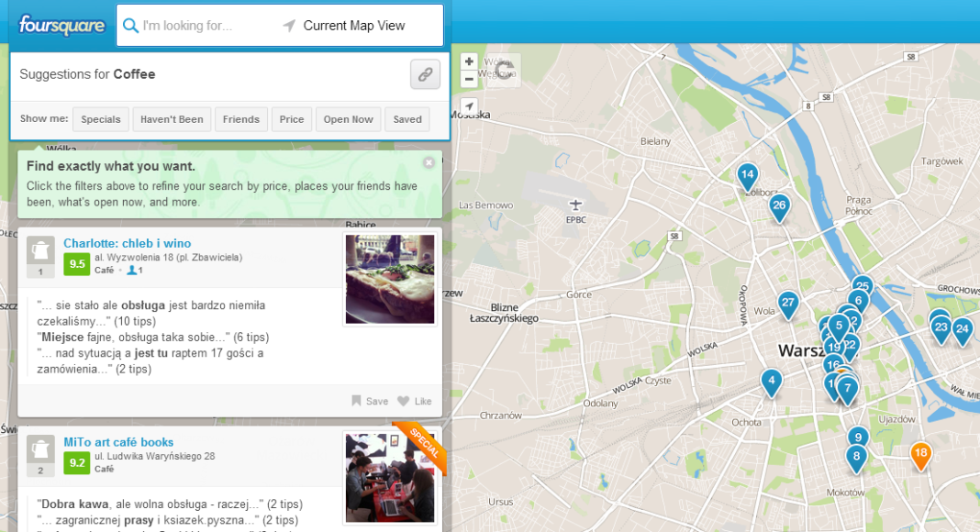This screenshot has width=980, height=532.
Task: Click the 9.2 rating badge
Action: pyautogui.click(x=77, y=462)
